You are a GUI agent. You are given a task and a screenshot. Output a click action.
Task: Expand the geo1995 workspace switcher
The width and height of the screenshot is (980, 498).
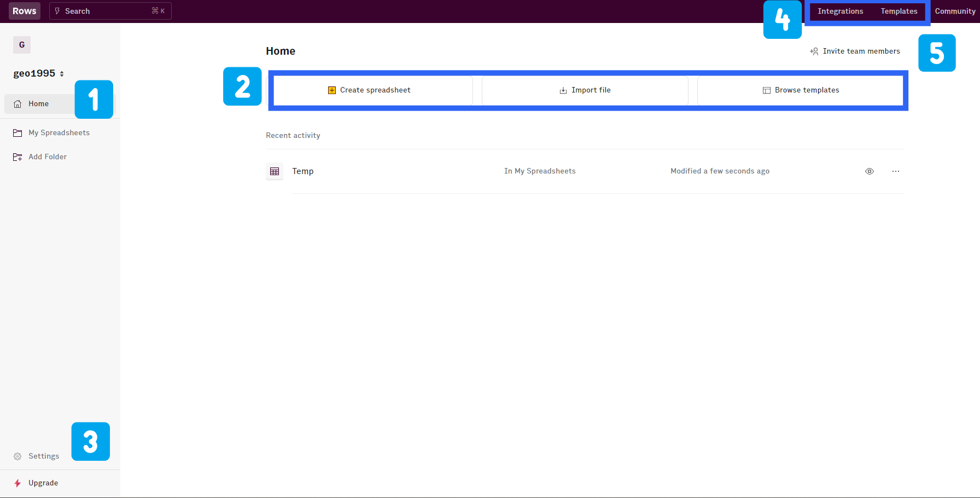(39, 73)
